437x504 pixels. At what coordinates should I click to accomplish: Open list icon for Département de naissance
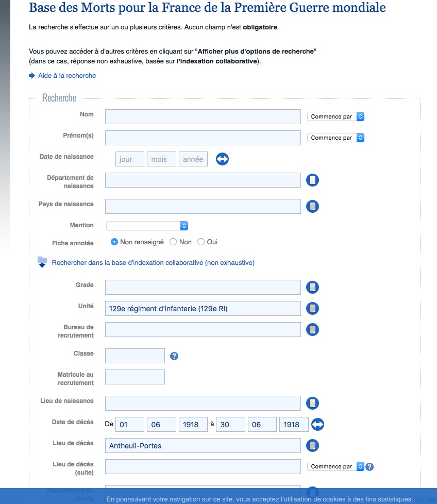312,180
